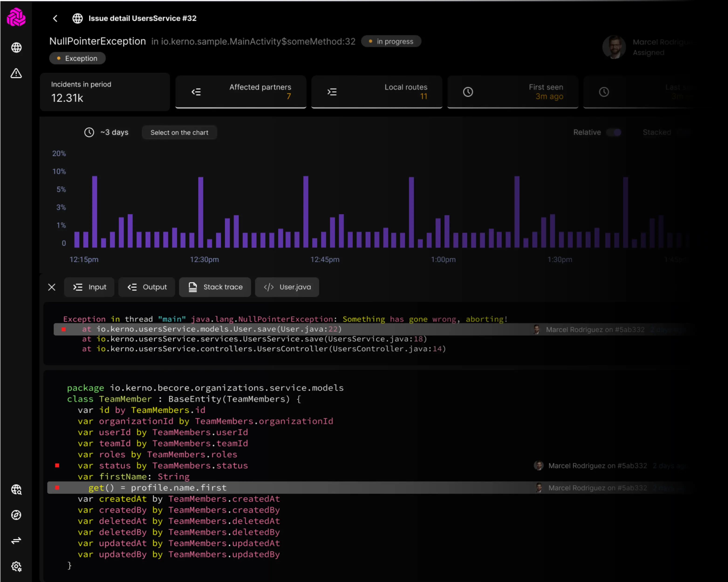728x582 pixels.
Task: Open the alerts warning-triangle sidebar icon
Action: pyautogui.click(x=16, y=74)
